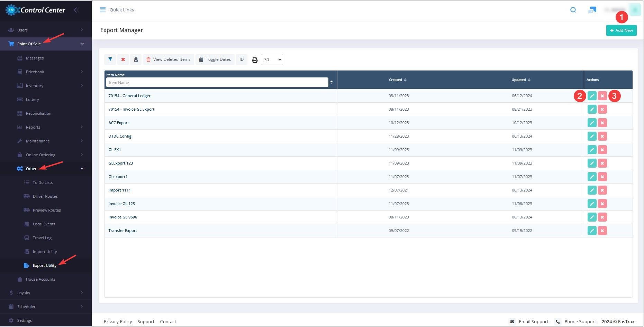Open the chat messages icon in header
The image size is (644, 327).
click(x=592, y=10)
